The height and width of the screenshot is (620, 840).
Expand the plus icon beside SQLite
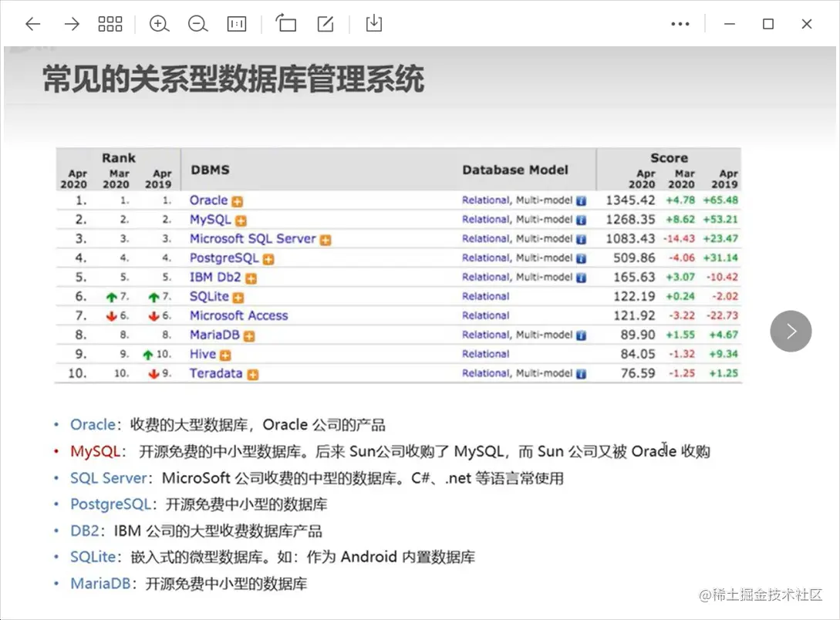pos(238,298)
